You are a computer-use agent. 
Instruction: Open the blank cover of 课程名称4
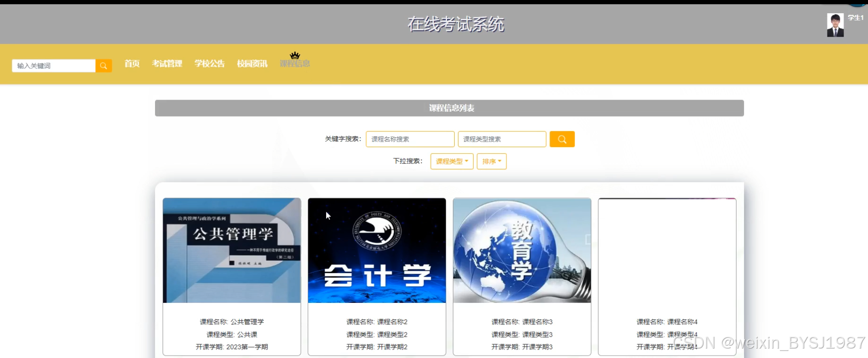pos(667,250)
